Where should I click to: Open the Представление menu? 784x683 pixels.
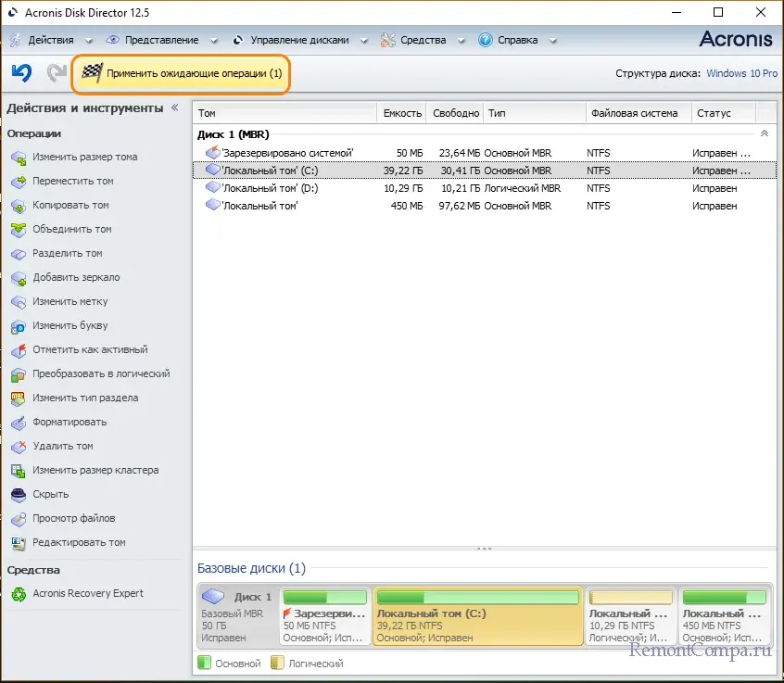click(x=161, y=40)
